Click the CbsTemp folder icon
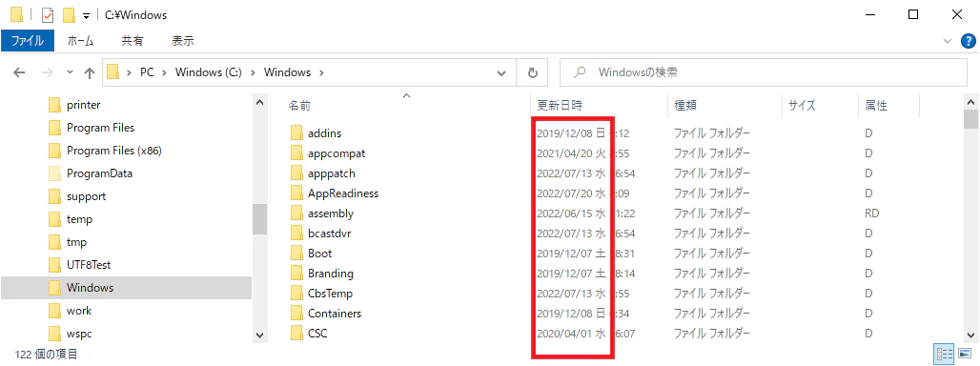 pyautogui.click(x=296, y=293)
